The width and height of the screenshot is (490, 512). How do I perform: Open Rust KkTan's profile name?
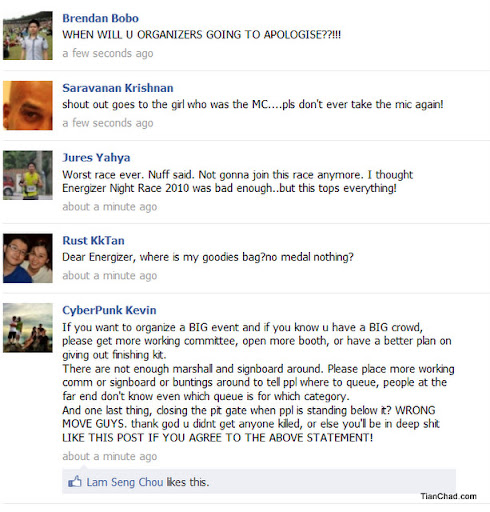pos(93,240)
